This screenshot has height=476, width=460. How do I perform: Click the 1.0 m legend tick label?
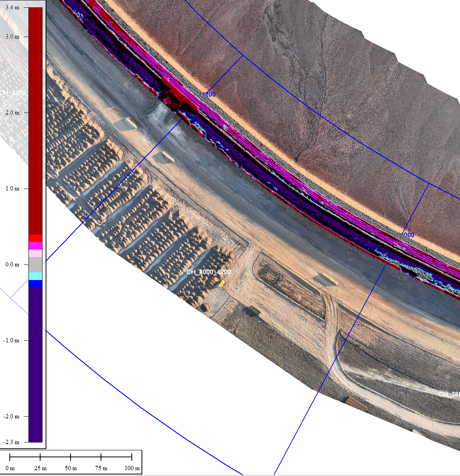(x=12, y=189)
